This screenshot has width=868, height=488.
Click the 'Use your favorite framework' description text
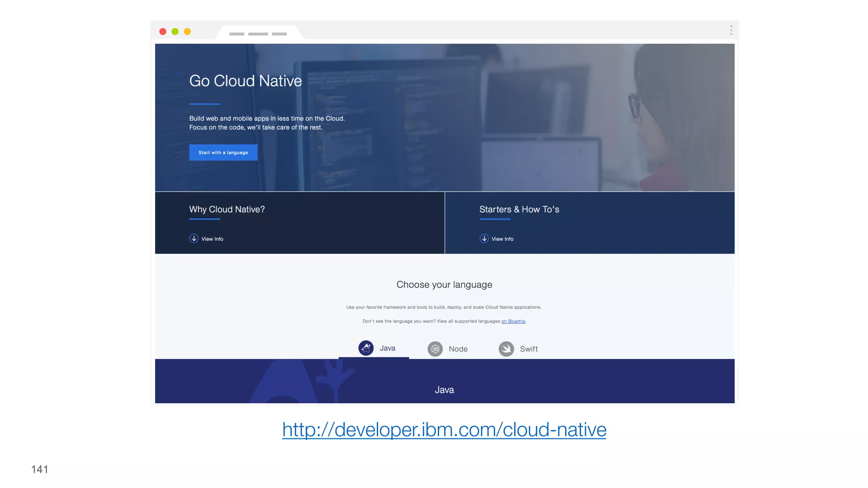(x=444, y=307)
